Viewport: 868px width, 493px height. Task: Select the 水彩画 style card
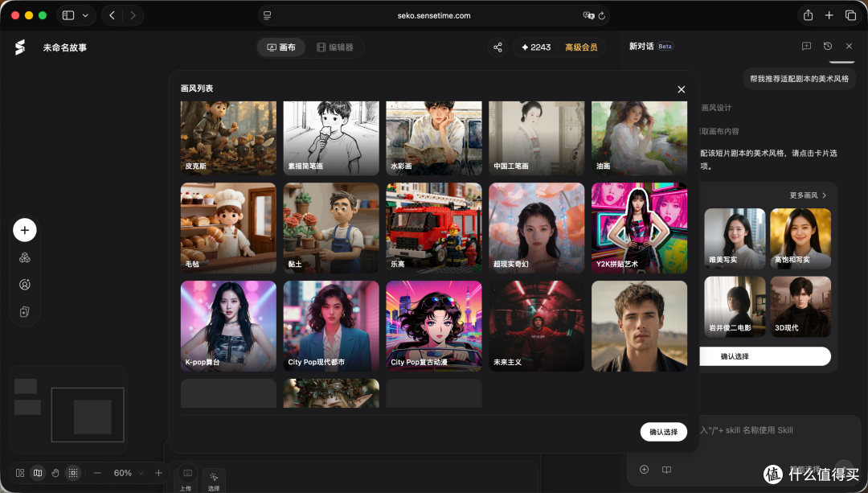(x=433, y=138)
